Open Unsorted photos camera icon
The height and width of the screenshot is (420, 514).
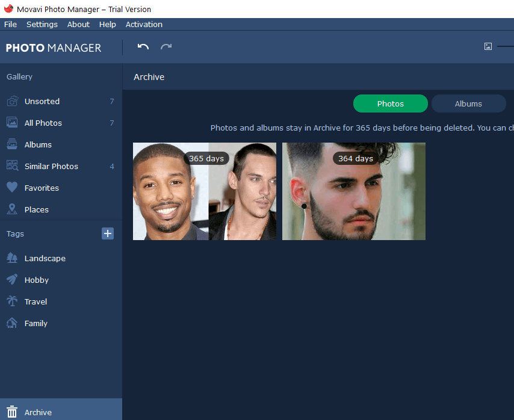click(x=12, y=101)
